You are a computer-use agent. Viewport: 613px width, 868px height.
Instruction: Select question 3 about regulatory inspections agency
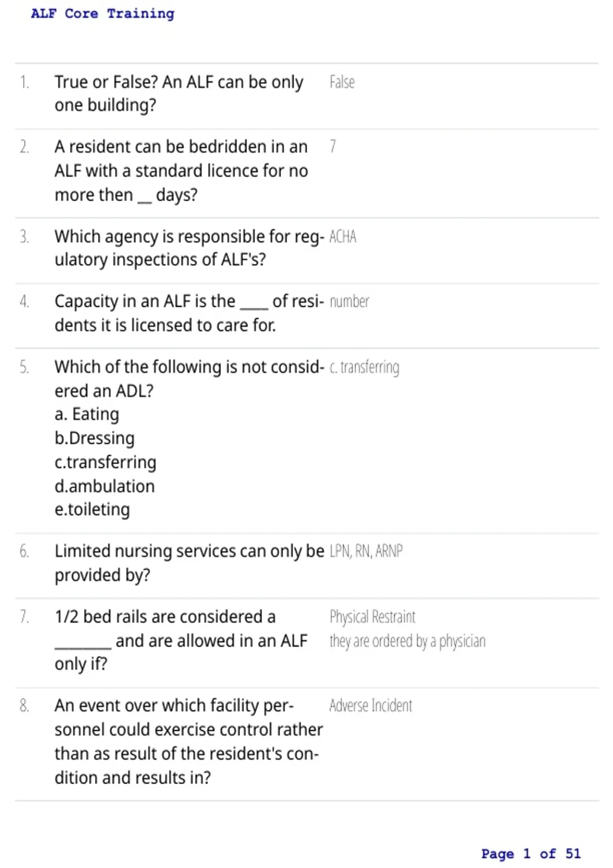tap(190, 248)
